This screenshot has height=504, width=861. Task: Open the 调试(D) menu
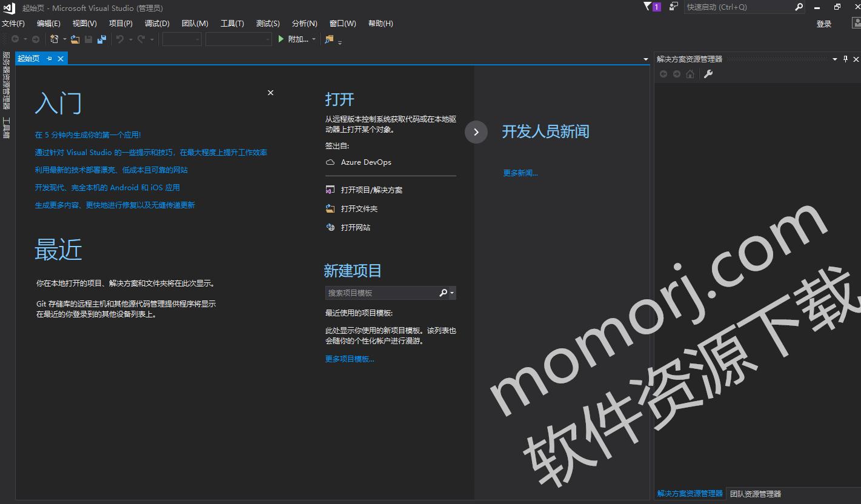pyautogui.click(x=156, y=24)
